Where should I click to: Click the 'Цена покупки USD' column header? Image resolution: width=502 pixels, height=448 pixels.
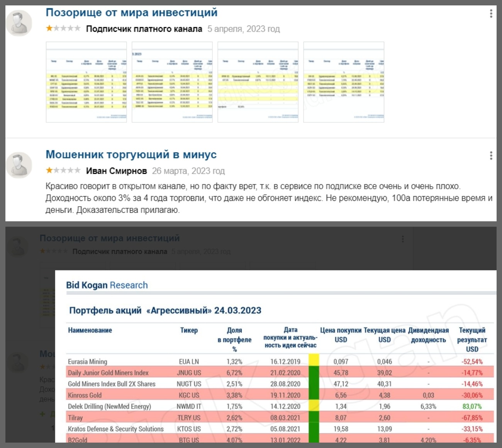pos(341,335)
